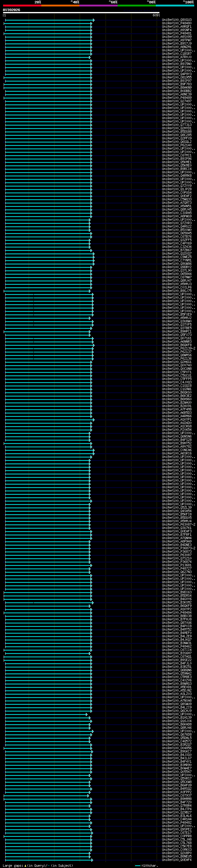Select hit label UniRef100_C1BSR7
The width and height of the screenshot is (197, 868).
[177, 54]
